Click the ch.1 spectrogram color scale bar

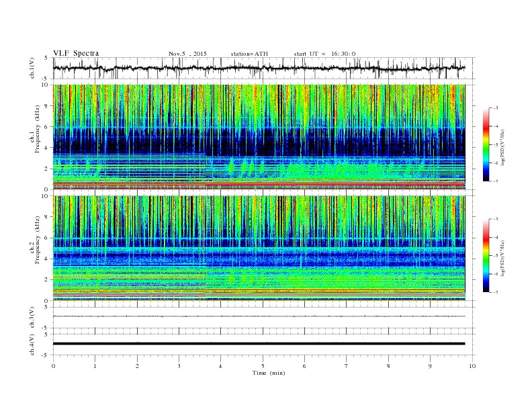486,145
